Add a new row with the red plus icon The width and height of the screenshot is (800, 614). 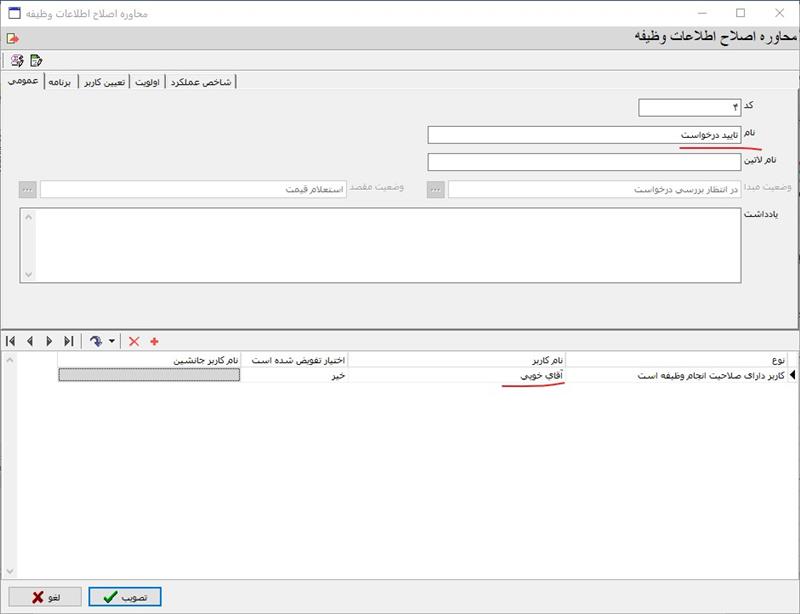pos(154,341)
